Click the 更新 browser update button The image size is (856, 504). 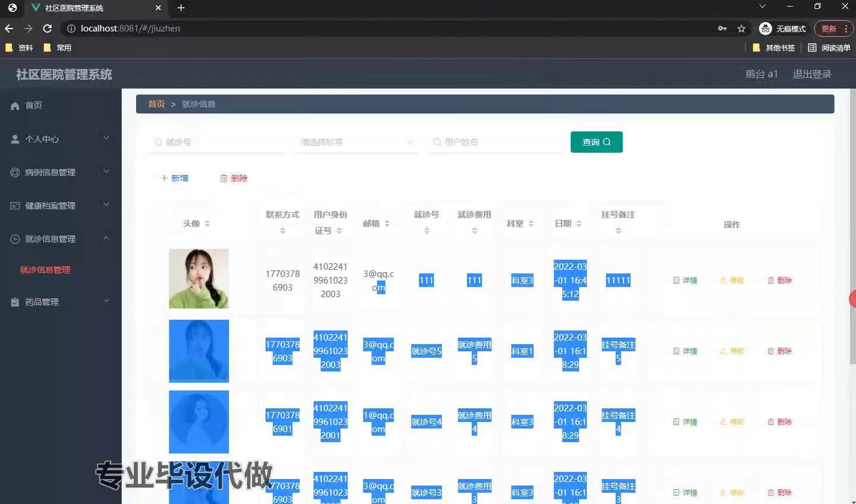(833, 29)
